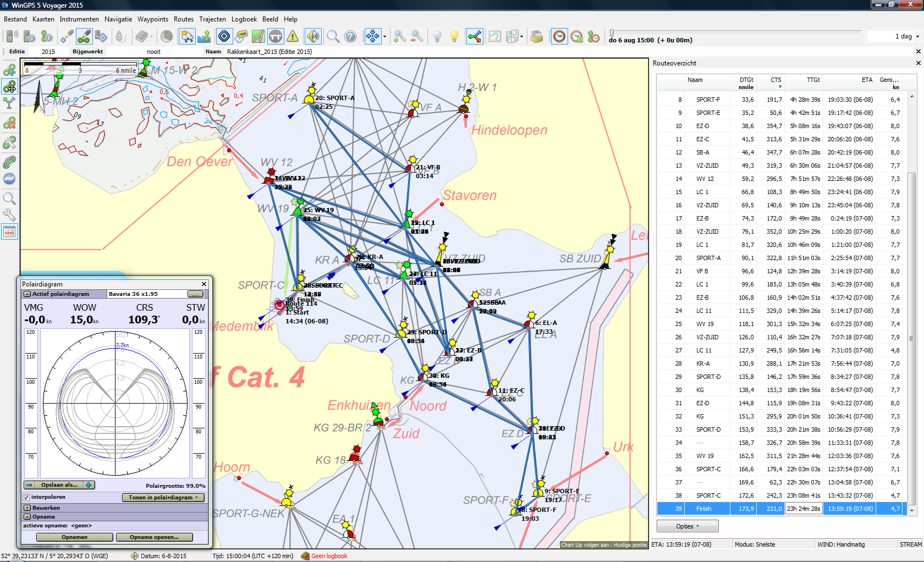Image resolution: width=924 pixels, height=562 pixels.
Task: Toggle the blue diamond chart overlay icon
Action: (224, 37)
